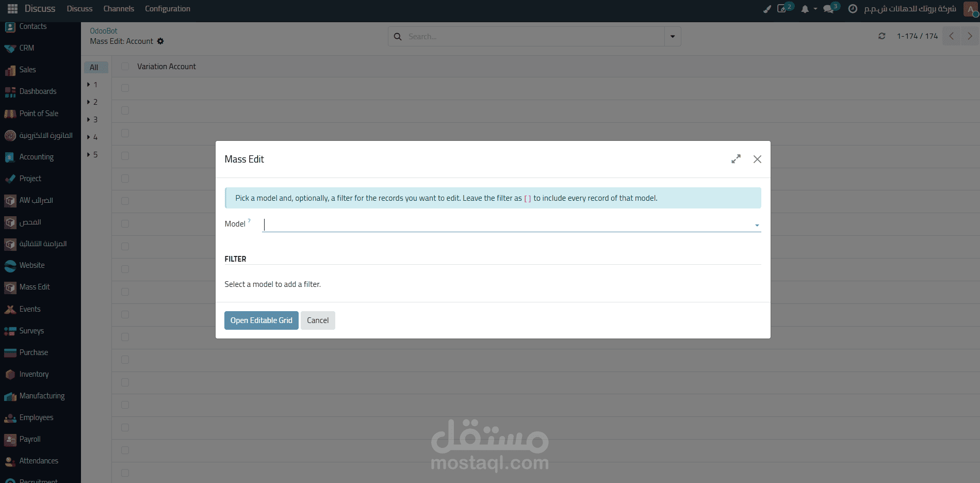Select the All category filter
980x483 pixels.
click(95, 67)
